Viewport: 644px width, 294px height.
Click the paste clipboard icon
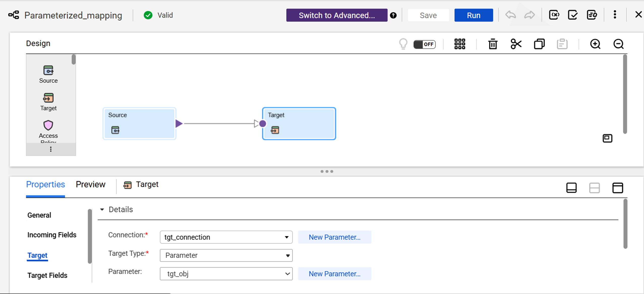(562, 44)
